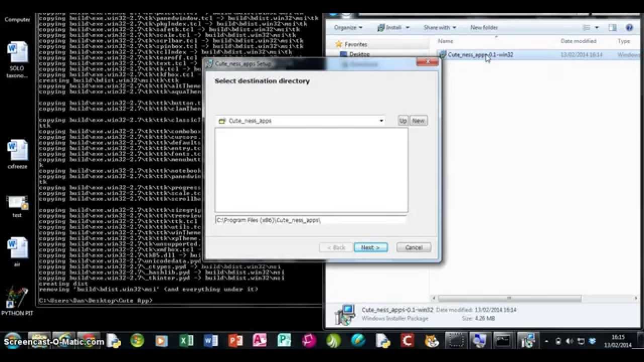
Task: Click New folder in the Explorer toolbar
Action: [x=484, y=28]
